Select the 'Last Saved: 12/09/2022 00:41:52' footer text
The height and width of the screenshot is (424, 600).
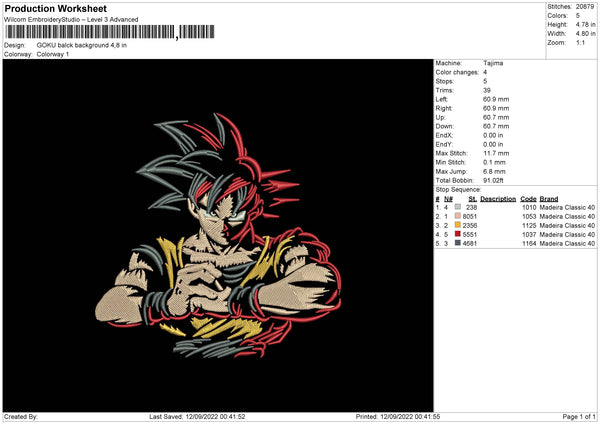coord(197,416)
